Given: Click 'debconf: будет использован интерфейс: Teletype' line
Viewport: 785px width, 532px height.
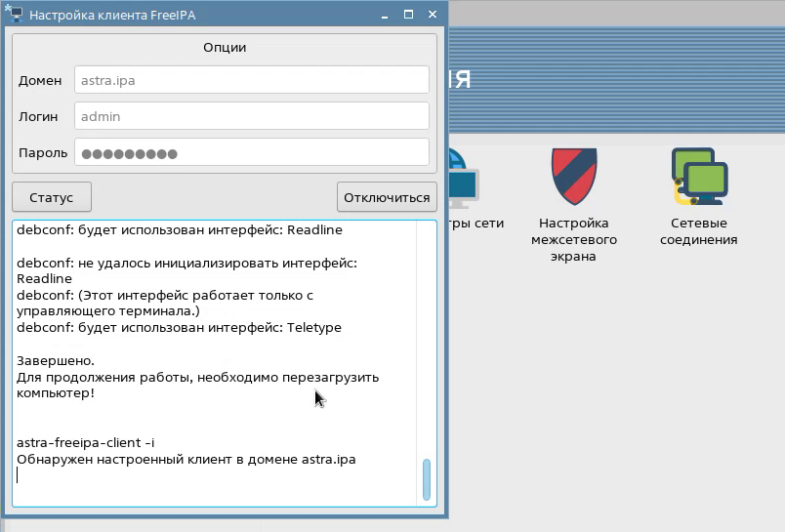Looking at the screenshot, I should click(x=180, y=328).
